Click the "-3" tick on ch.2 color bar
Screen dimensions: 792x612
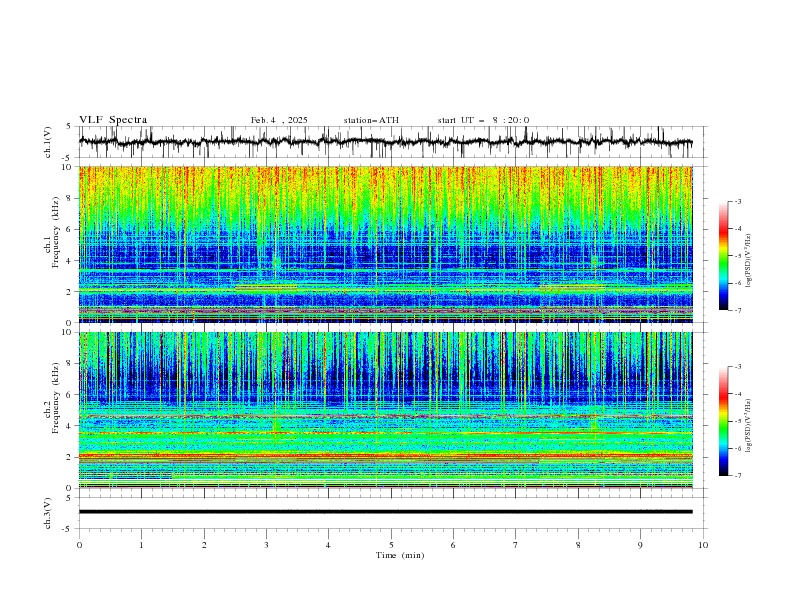click(737, 367)
